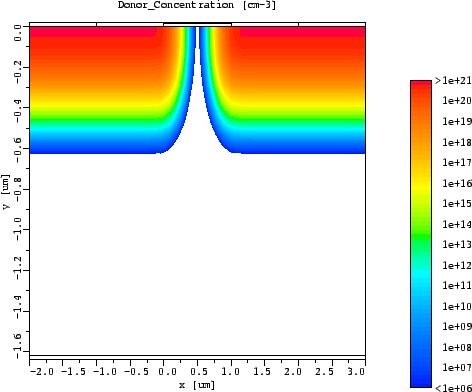Pick the -0.6 tick on the y axis
This screenshot has width=472, height=392.
click(18, 150)
